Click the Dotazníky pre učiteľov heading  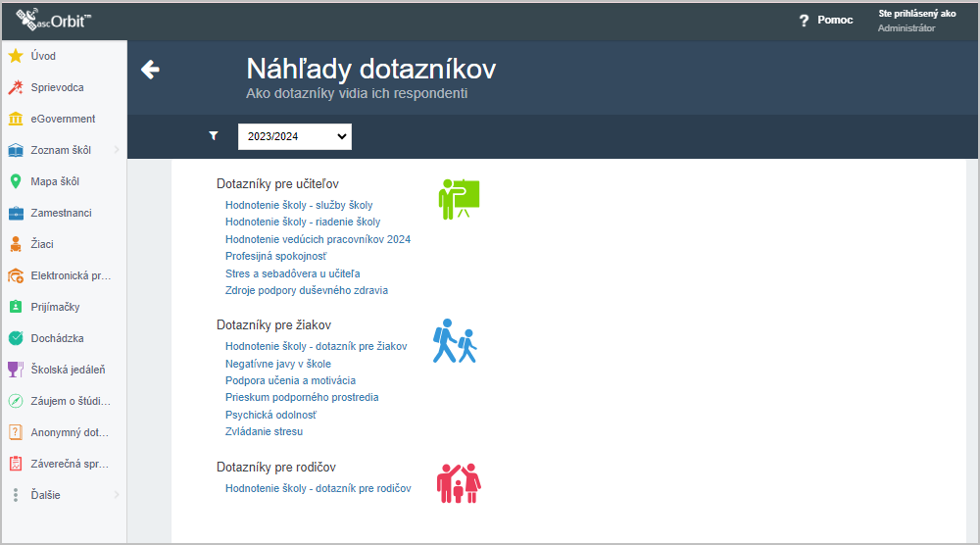tap(277, 183)
